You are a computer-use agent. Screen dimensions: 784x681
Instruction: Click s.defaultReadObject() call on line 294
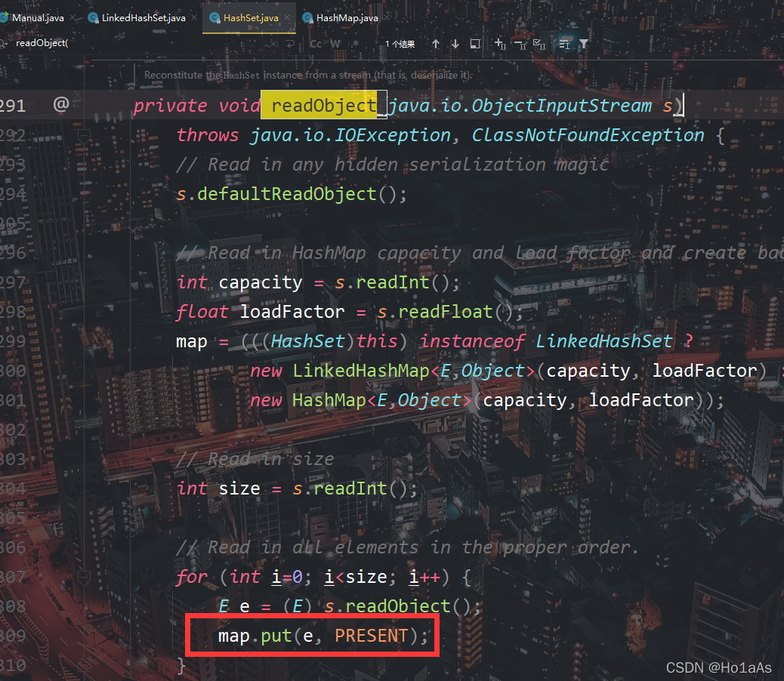(x=292, y=194)
